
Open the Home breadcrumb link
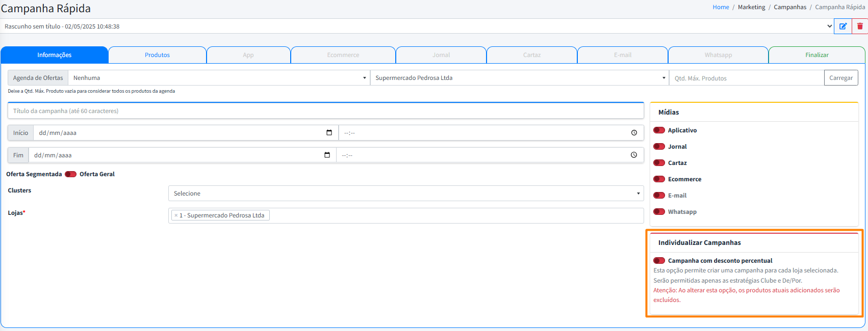tap(721, 7)
